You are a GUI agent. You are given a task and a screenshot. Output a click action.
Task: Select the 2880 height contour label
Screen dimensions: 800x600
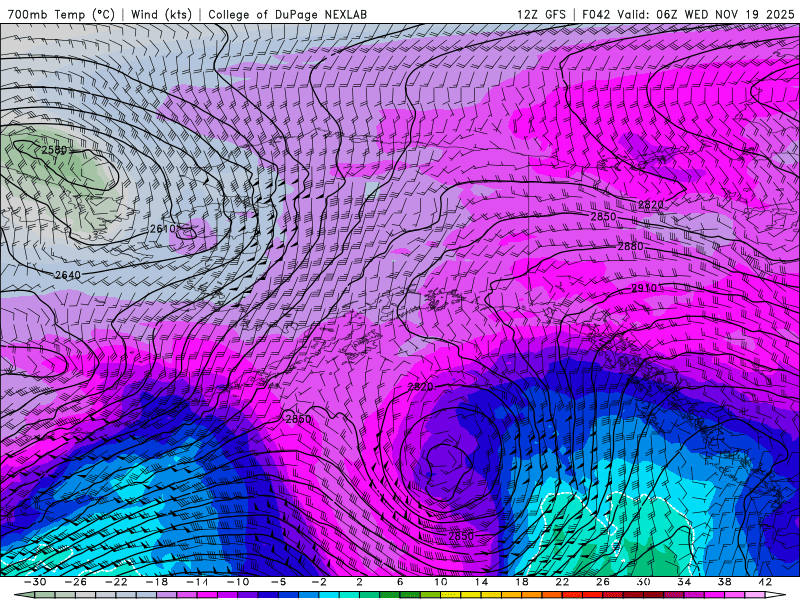[631, 246]
